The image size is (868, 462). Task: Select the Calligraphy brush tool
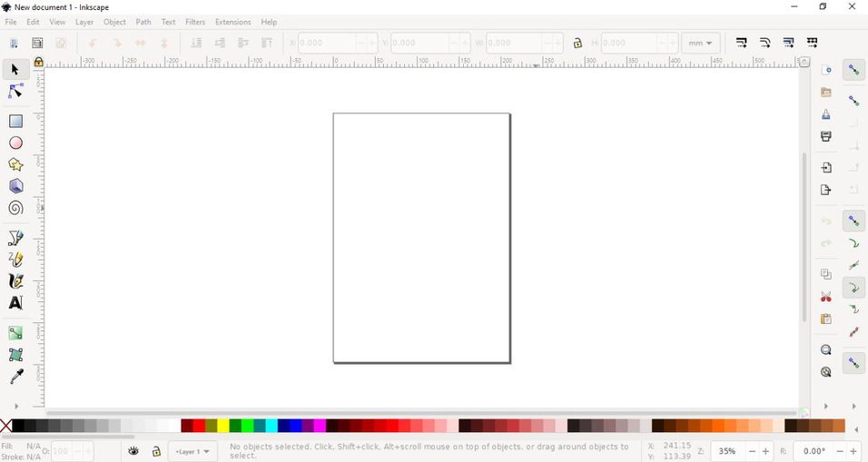point(15,281)
